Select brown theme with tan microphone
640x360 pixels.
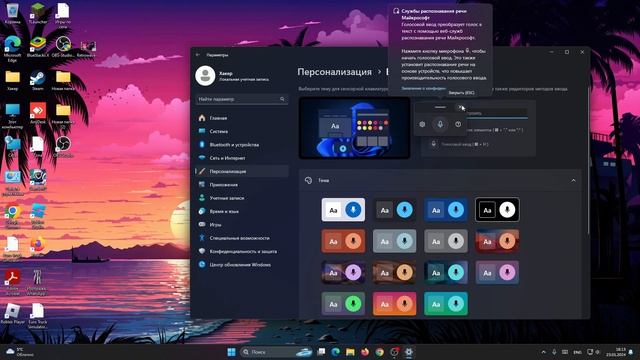click(395, 272)
